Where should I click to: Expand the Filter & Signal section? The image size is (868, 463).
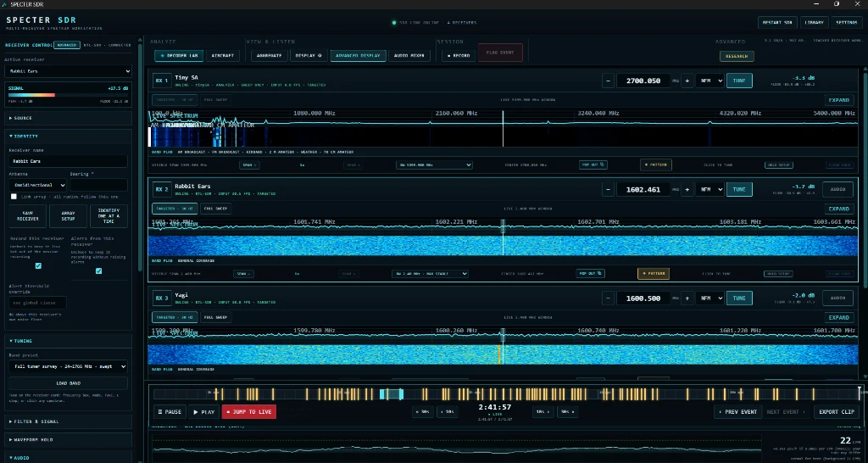point(68,421)
